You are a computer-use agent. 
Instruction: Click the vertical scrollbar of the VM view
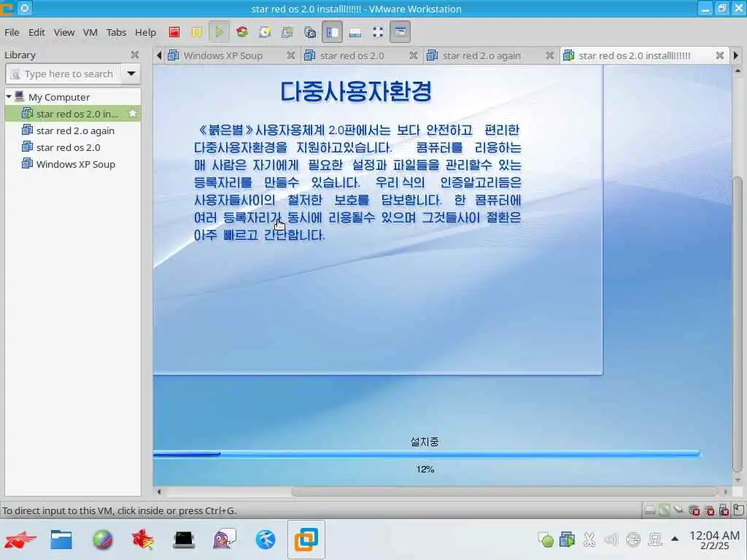click(738, 324)
